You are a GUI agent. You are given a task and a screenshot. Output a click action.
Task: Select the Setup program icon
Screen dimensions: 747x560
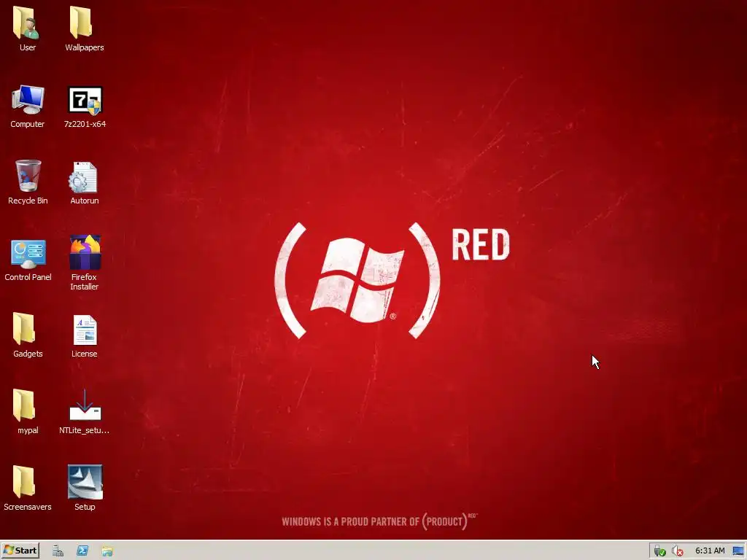coord(85,482)
